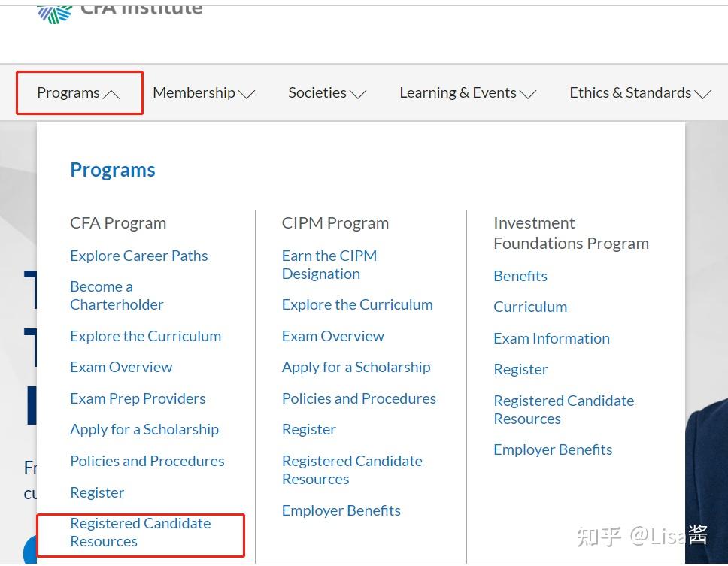Click the Programs heading link
This screenshot has width=728, height=566.
113,170
